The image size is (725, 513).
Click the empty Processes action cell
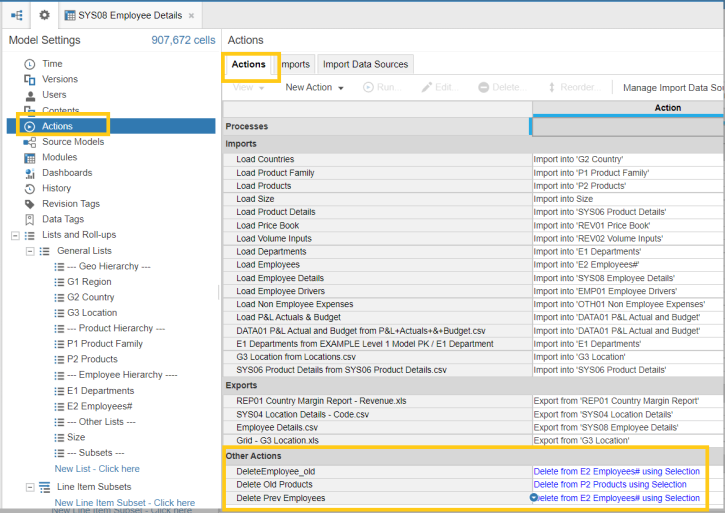628,127
